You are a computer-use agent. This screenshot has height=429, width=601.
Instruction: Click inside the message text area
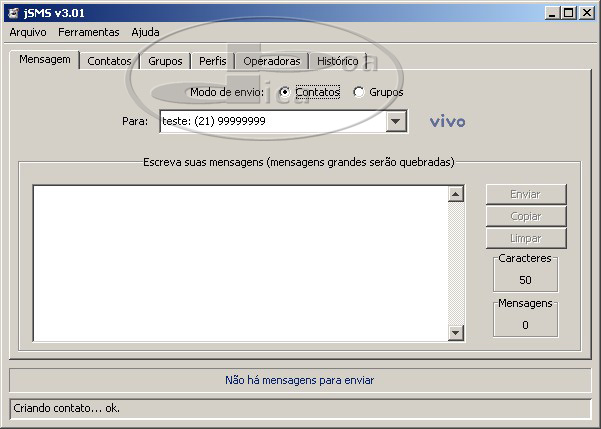pyautogui.click(x=240, y=264)
